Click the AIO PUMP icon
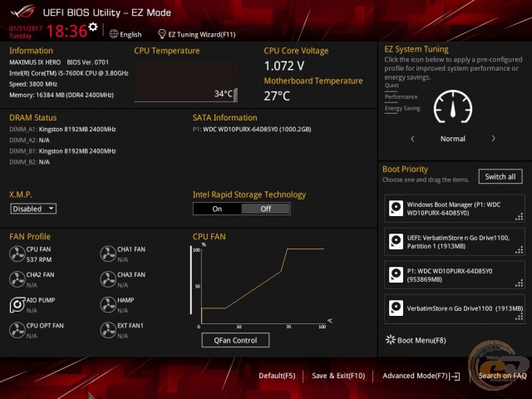532x399 pixels. point(17,305)
